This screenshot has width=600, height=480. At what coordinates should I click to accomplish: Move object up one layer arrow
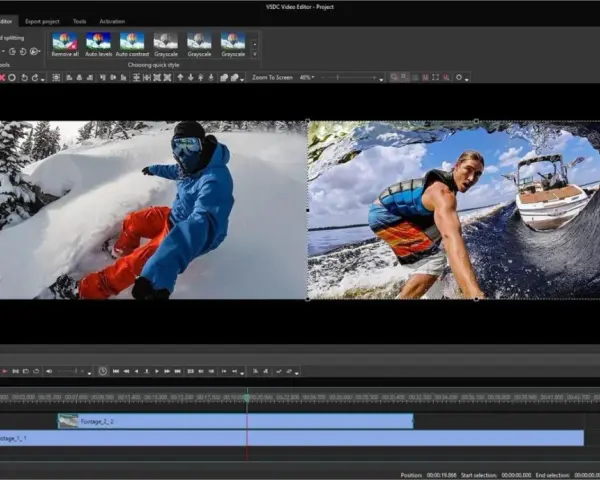pos(180,78)
